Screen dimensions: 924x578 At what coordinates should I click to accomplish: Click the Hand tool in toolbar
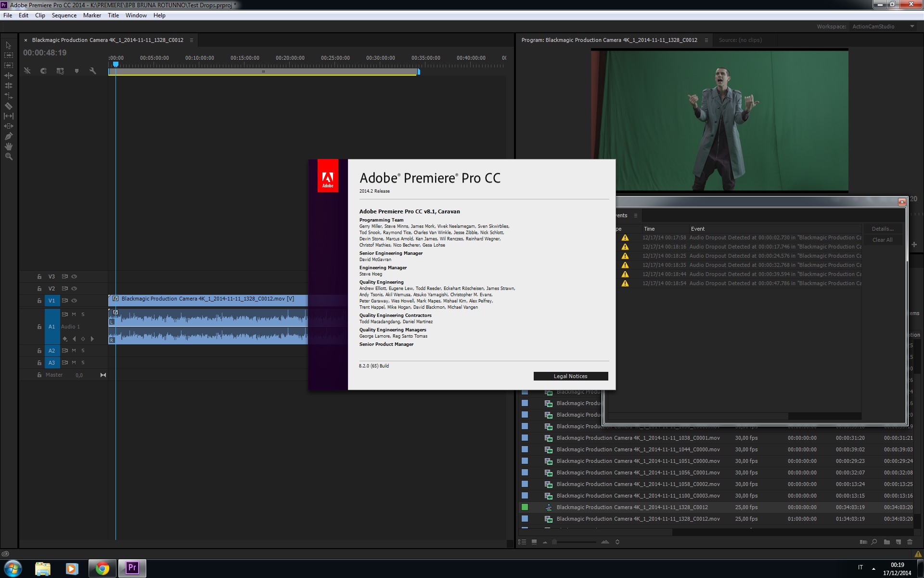(8, 146)
